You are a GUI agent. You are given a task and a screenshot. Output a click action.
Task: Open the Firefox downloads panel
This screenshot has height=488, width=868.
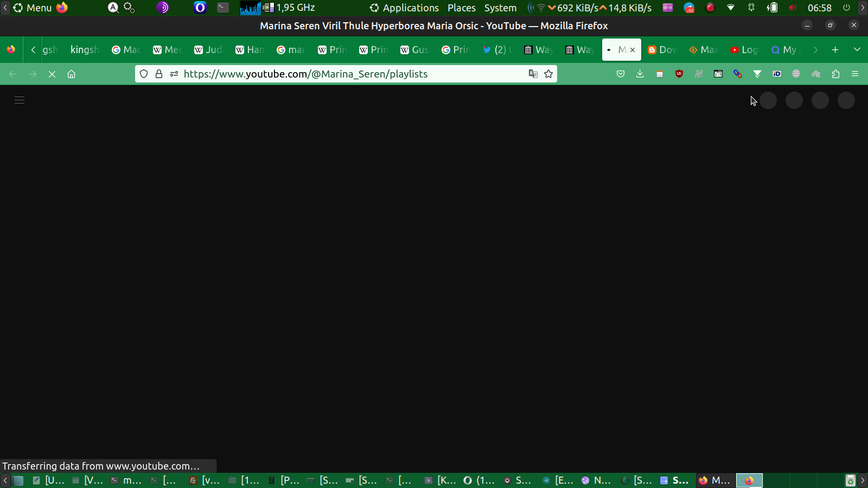click(x=640, y=74)
